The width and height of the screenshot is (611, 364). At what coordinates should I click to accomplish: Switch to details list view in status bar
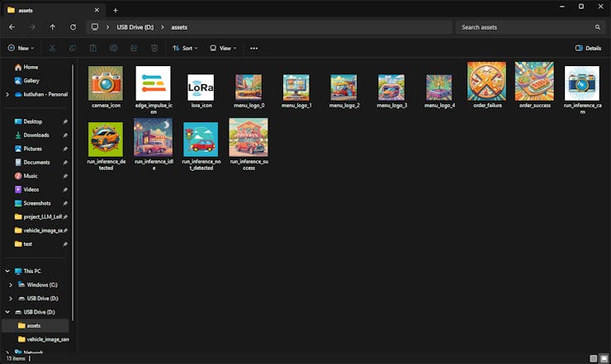click(x=592, y=358)
